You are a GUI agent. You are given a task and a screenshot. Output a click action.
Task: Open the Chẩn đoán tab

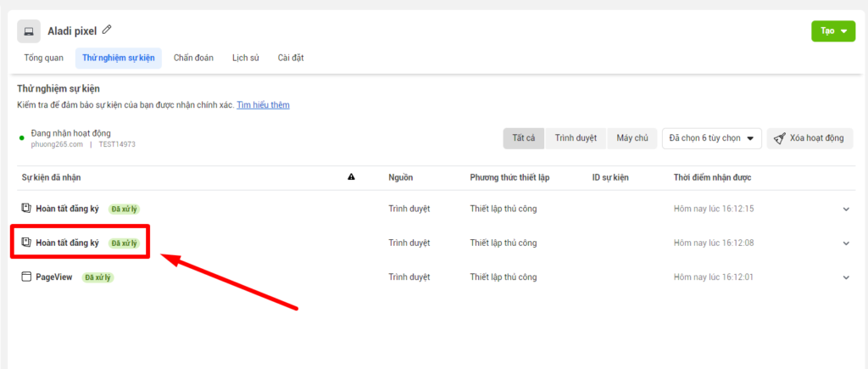193,58
